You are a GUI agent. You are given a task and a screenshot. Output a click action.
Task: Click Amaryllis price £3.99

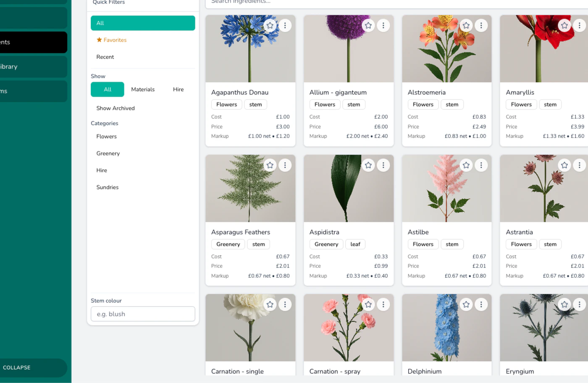577,127
